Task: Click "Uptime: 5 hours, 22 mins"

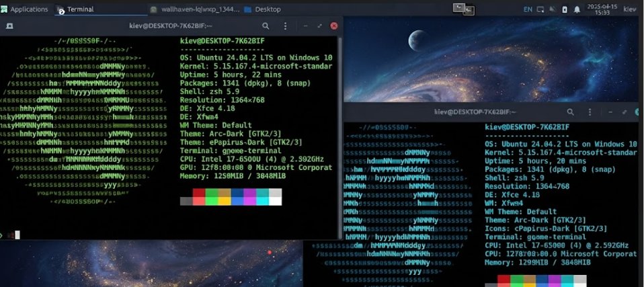Action: point(231,75)
